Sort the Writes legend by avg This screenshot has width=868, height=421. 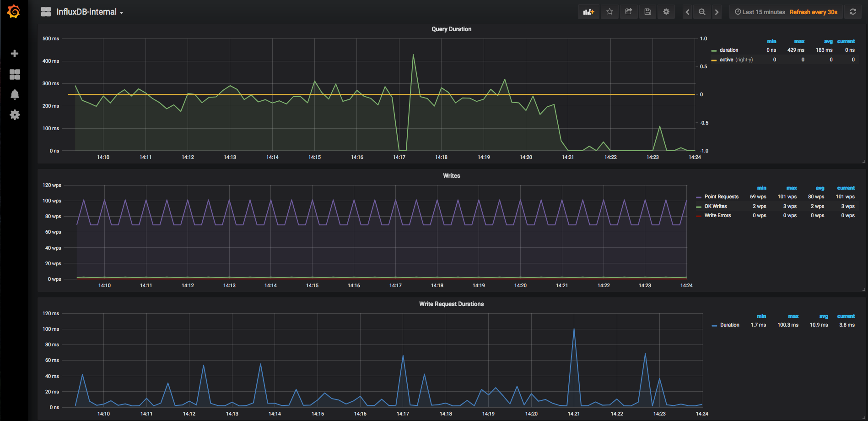point(819,188)
